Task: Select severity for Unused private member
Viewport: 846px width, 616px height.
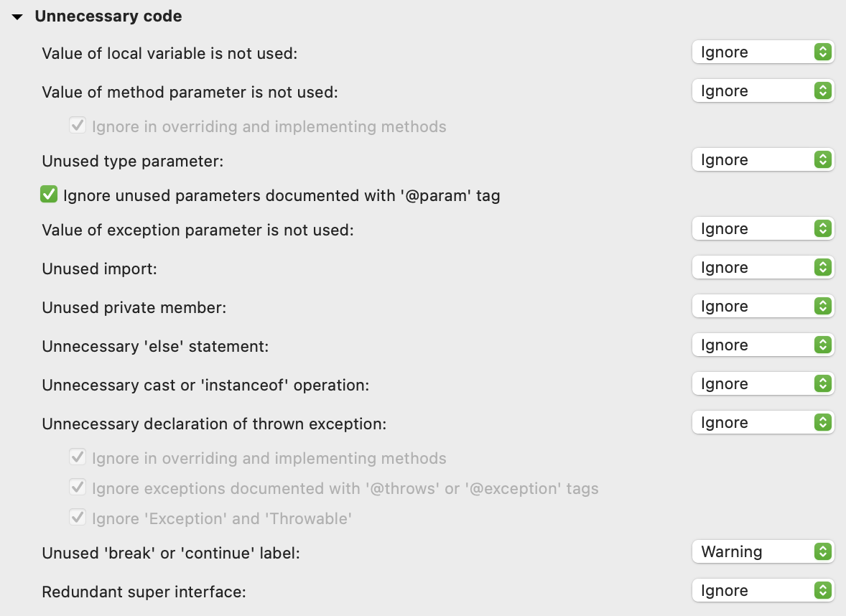Action: (x=762, y=307)
